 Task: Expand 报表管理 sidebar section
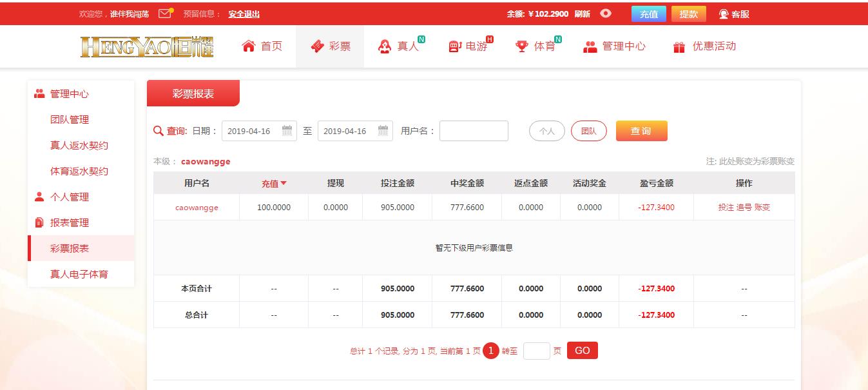[x=70, y=222]
